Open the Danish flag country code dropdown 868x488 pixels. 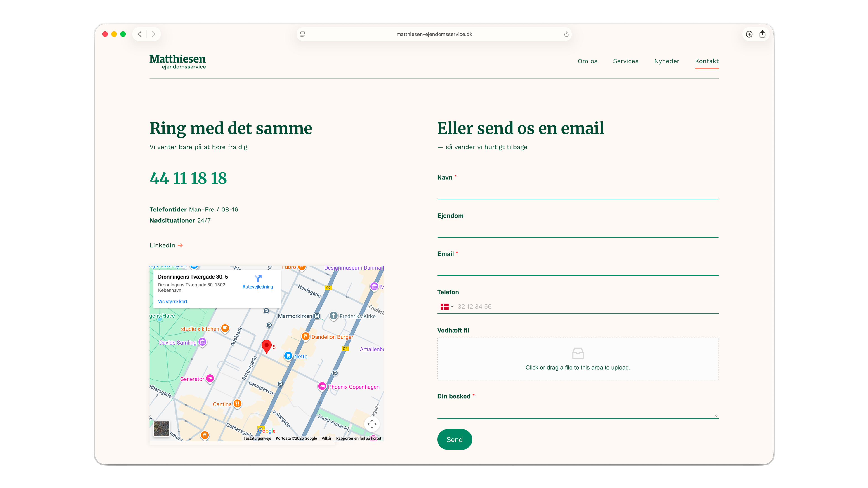click(x=447, y=307)
